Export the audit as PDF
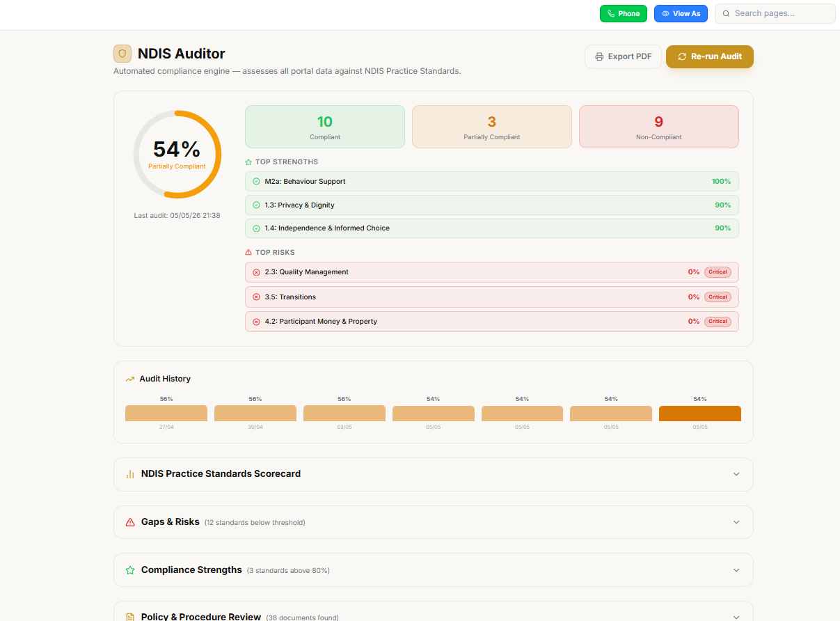 coord(623,56)
